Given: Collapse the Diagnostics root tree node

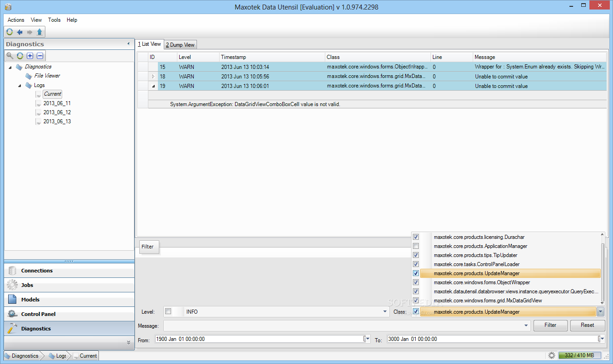Looking at the screenshot, I should 10,67.
